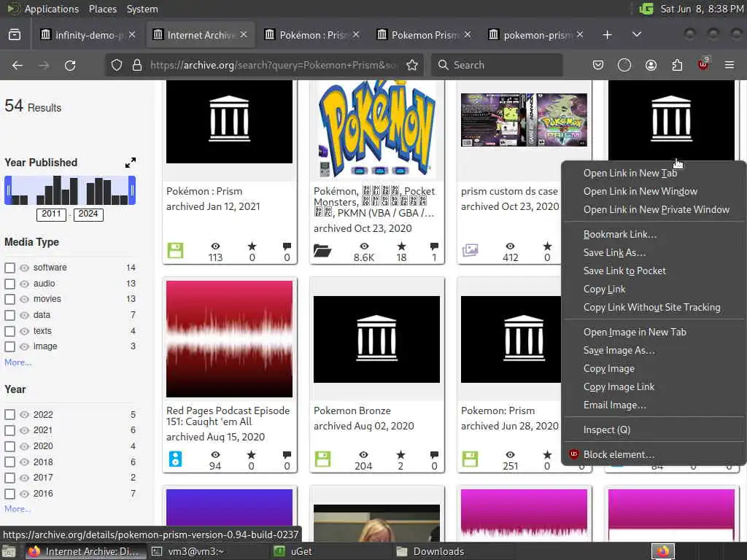Open the Pokémon : Prism item title link

[x=204, y=192]
